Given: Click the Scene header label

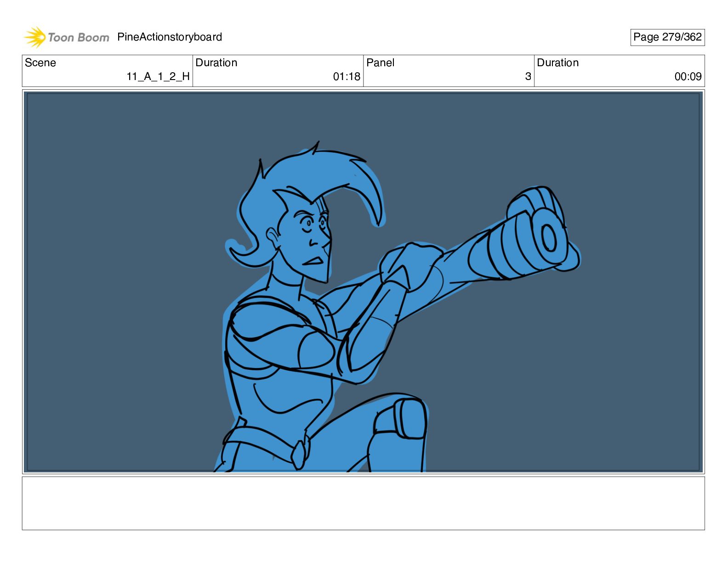Looking at the screenshot, I should [x=40, y=63].
